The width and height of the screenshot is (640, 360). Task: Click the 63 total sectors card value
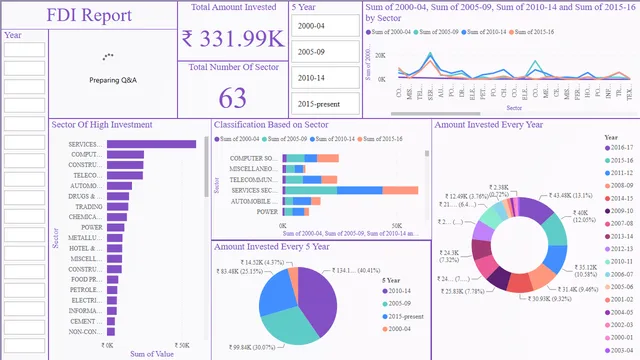click(x=233, y=98)
